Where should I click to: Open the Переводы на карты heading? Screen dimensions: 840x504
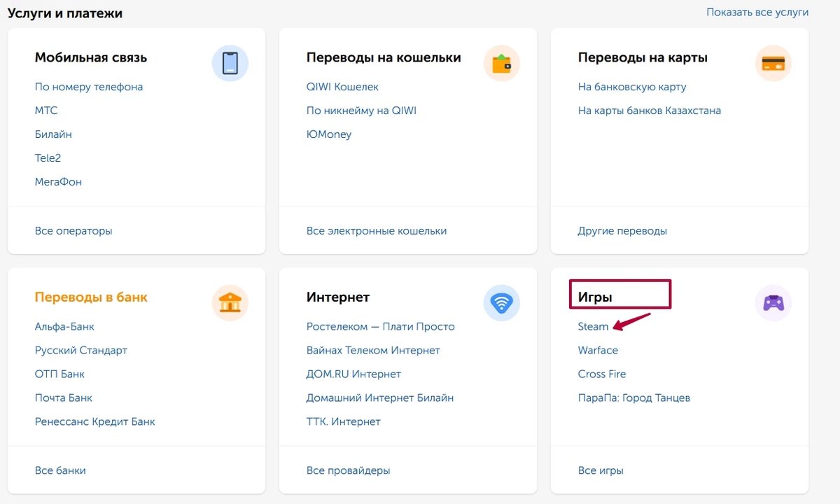pos(643,57)
